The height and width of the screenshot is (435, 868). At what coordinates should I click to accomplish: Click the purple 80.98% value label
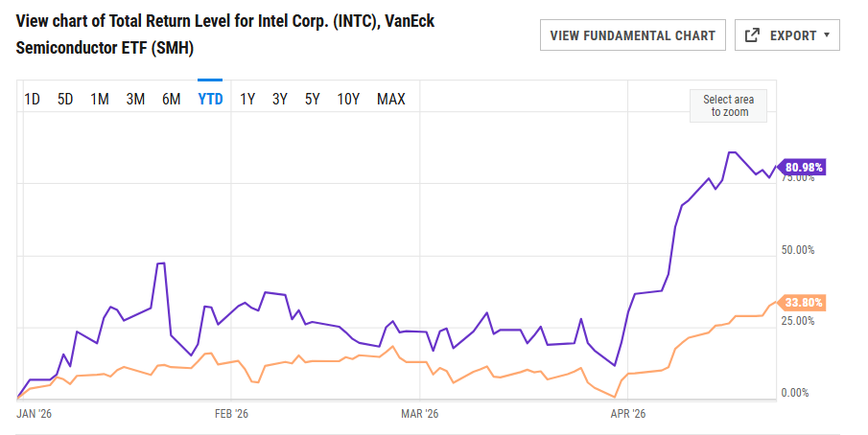tap(804, 168)
